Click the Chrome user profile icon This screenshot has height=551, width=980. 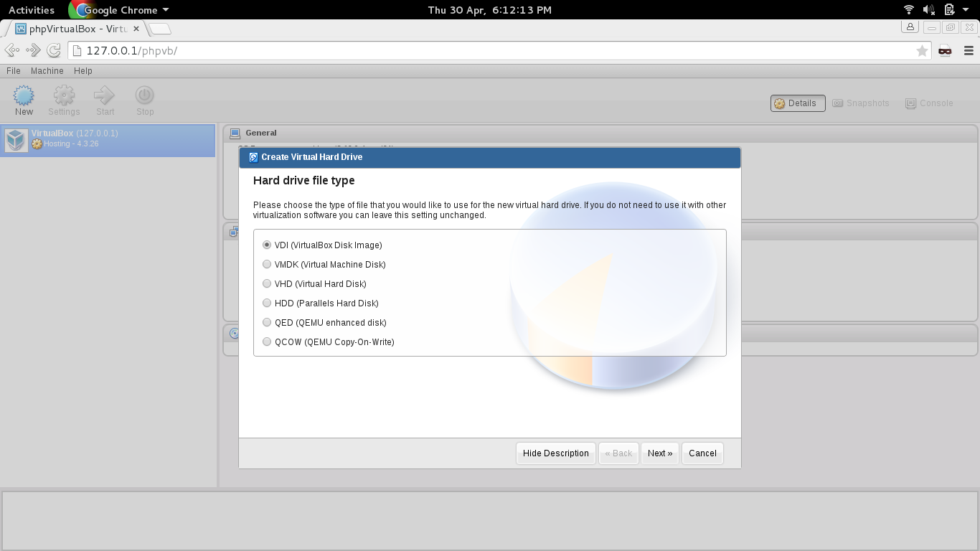click(x=910, y=27)
